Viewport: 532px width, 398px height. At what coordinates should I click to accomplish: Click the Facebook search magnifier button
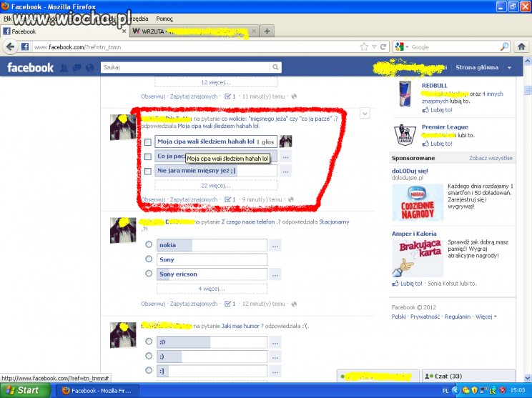click(275, 67)
